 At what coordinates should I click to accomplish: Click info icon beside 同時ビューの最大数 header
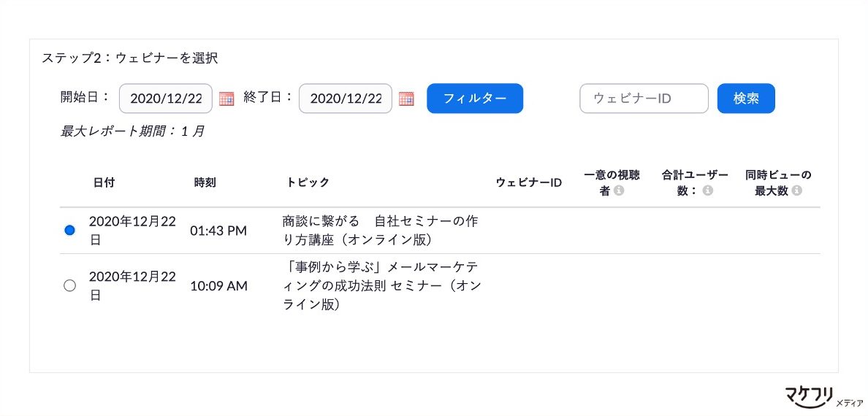(x=796, y=191)
